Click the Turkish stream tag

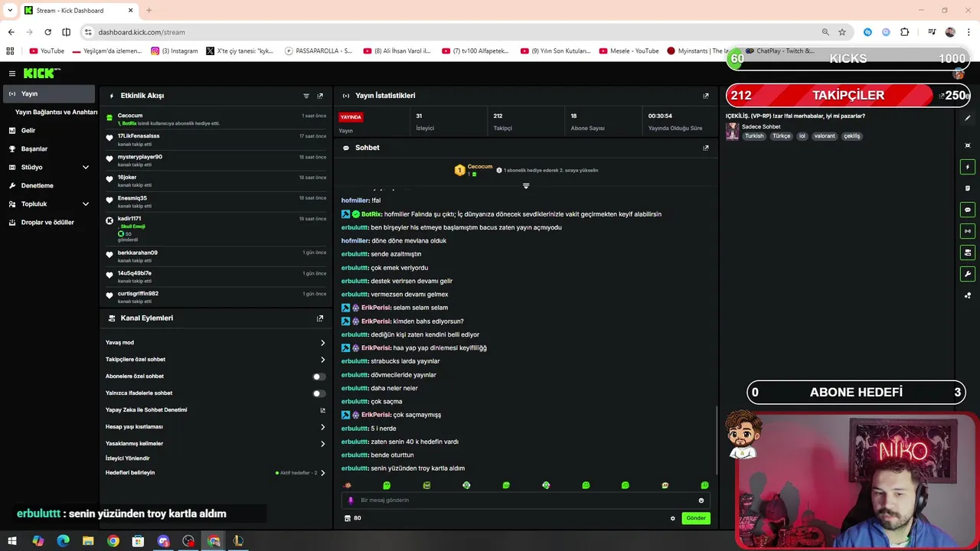click(x=754, y=136)
